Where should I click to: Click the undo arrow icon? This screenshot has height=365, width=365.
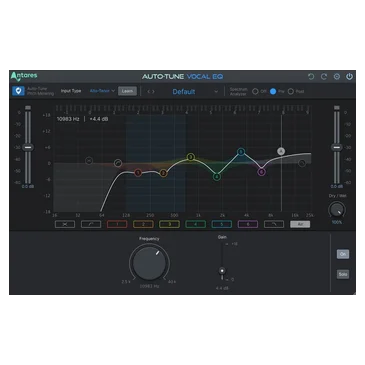pos(311,77)
